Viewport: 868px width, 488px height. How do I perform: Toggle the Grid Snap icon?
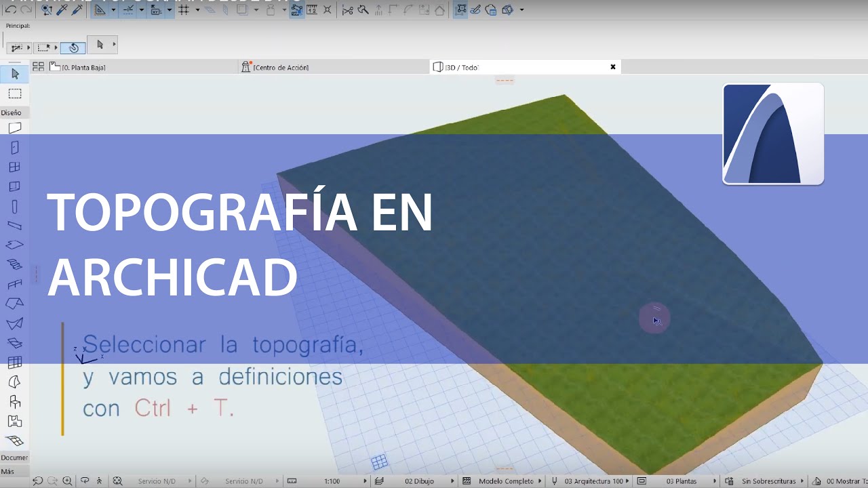pos(183,9)
